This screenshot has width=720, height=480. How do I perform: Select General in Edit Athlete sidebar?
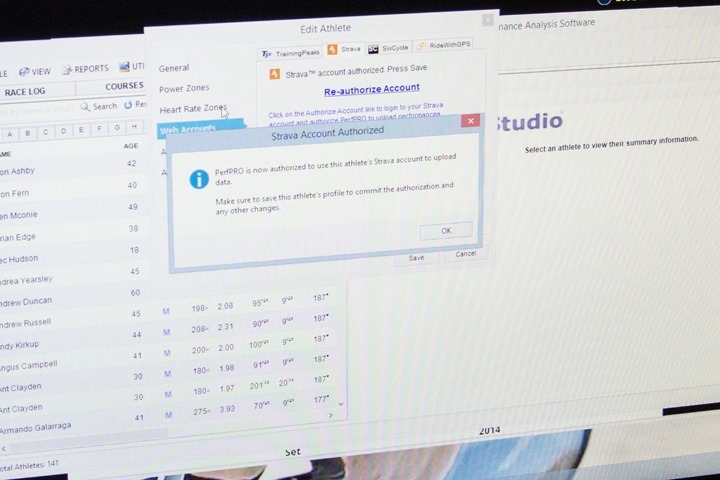tap(174, 68)
